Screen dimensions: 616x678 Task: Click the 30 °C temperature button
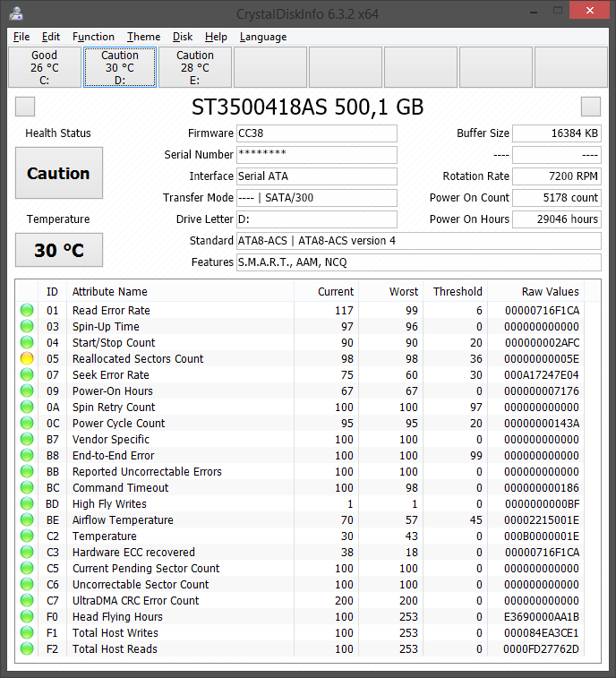(x=59, y=250)
